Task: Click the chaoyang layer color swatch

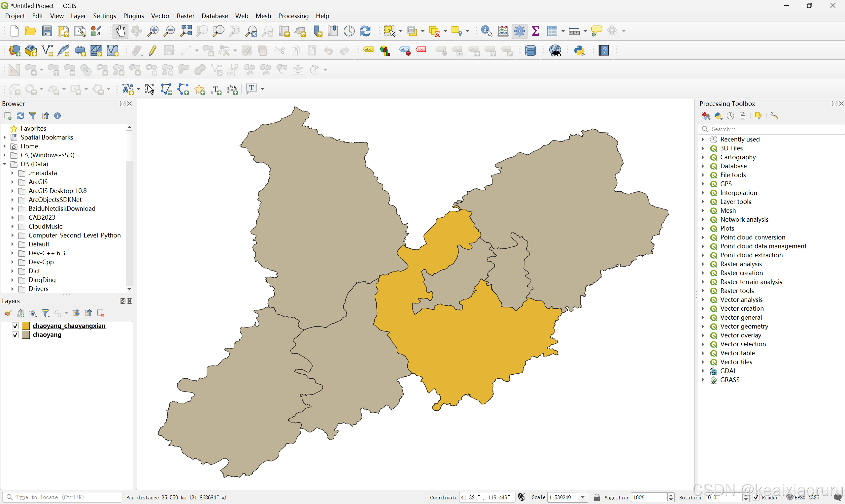Action: click(26, 335)
